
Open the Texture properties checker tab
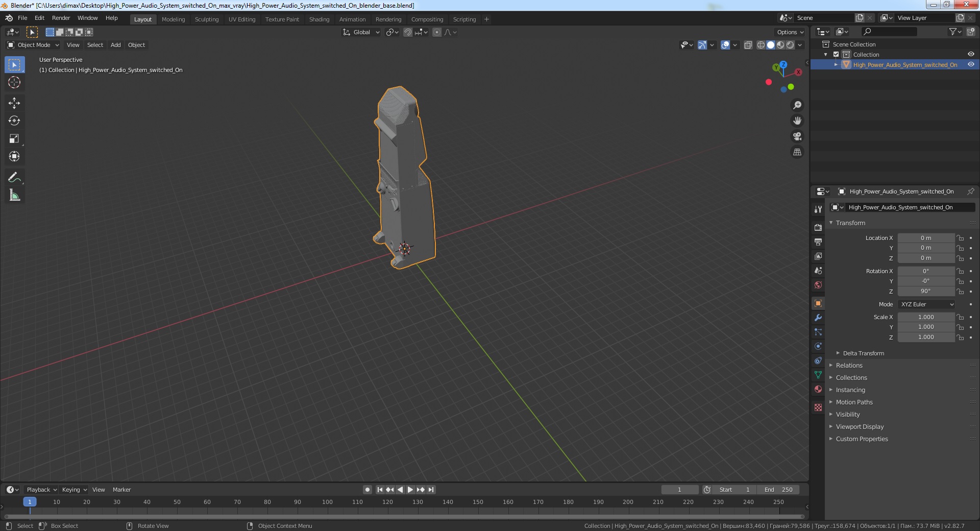pos(818,407)
